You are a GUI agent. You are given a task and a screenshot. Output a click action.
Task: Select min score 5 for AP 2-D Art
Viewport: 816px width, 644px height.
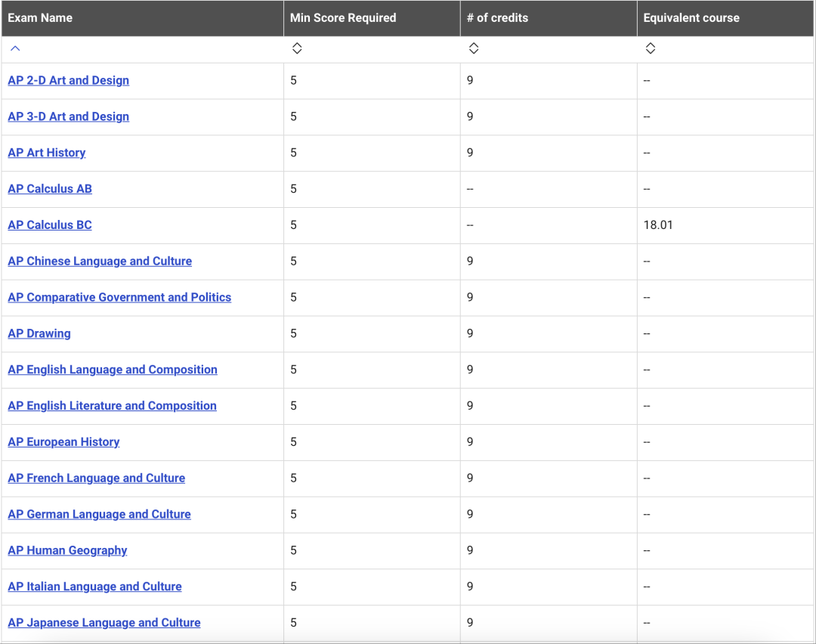coord(293,80)
